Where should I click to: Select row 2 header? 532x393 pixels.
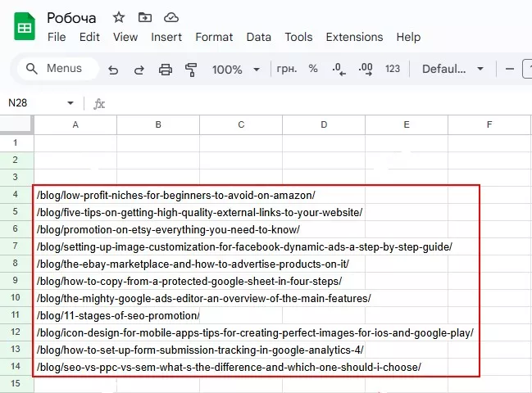click(x=16, y=160)
